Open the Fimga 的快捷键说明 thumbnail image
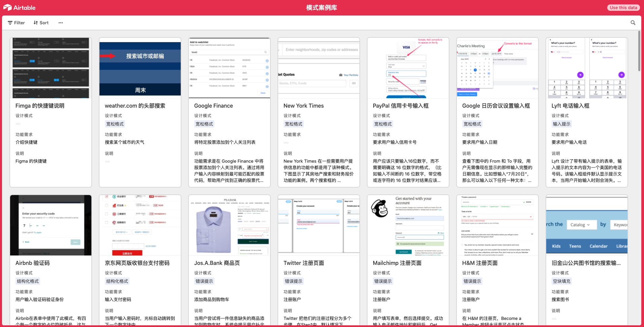This screenshot has width=644, height=327. (51, 68)
